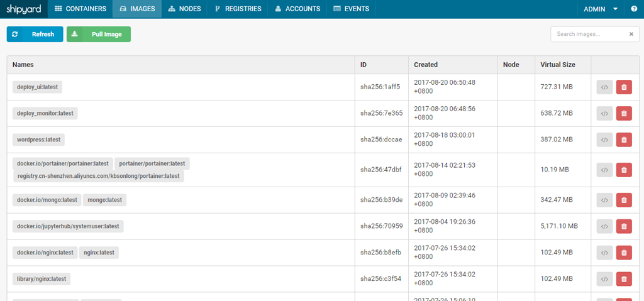Click the ID sha256:b39de
The height and width of the screenshot is (301, 644).
(381, 200)
